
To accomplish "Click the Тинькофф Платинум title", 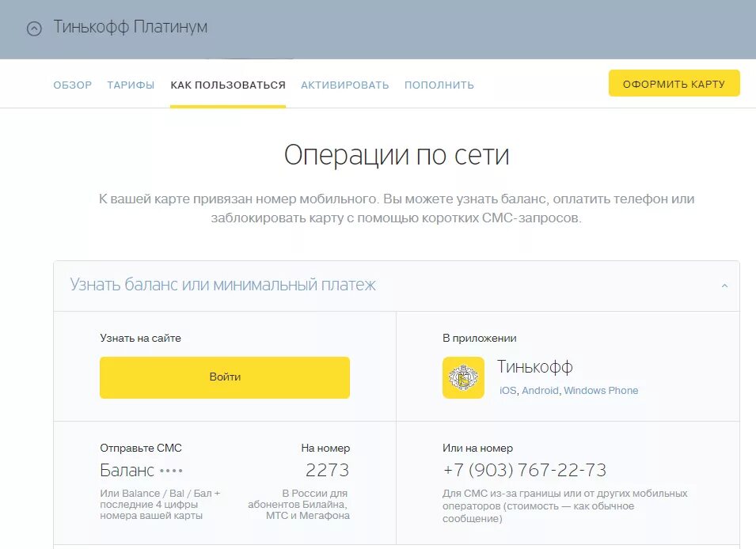I will coord(130,27).
